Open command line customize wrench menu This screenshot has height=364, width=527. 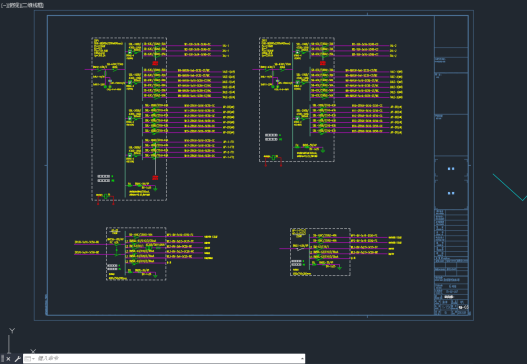[17, 359]
